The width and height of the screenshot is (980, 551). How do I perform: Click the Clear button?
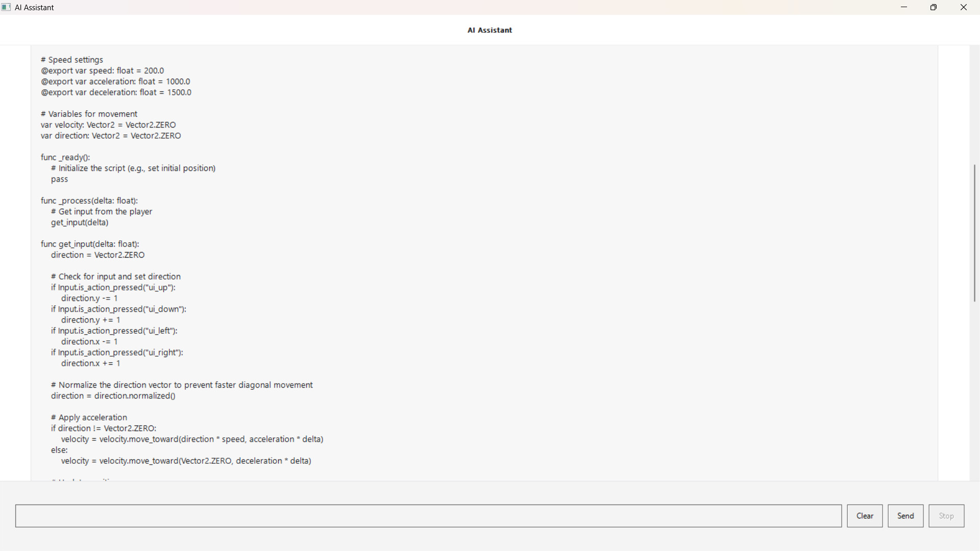[865, 516]
